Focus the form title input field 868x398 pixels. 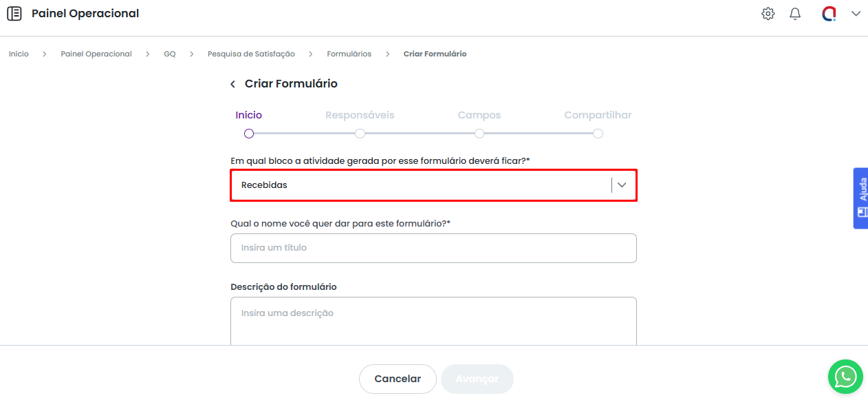point(433,248)
